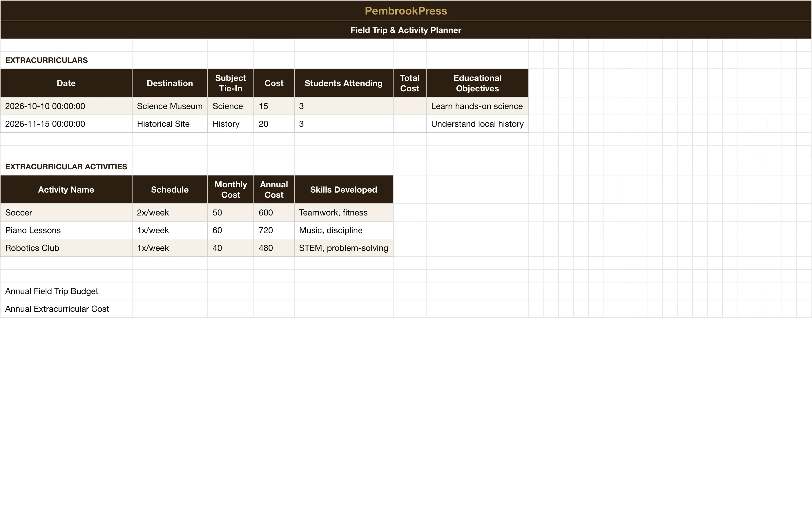
Task: Select the 2026-11-15 00:00:00 date cell
Action: pyautogui.click(x=66, y=124)
